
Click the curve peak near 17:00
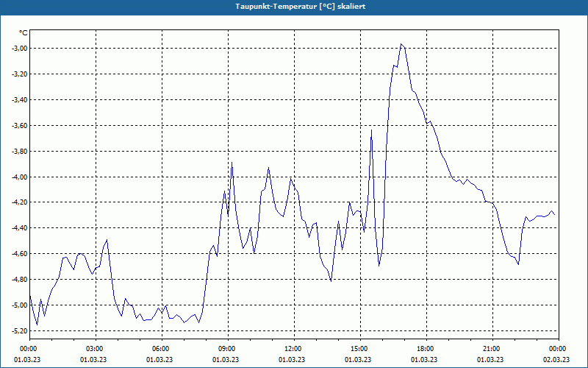pos(401,44)
